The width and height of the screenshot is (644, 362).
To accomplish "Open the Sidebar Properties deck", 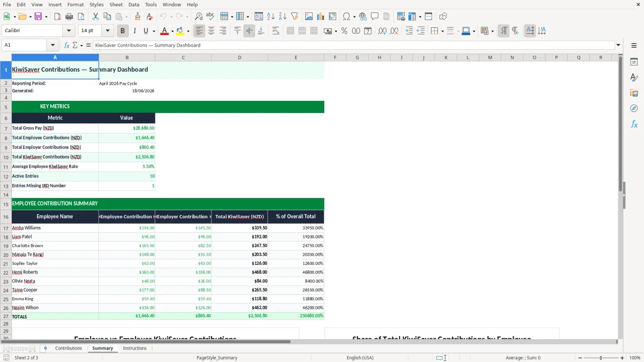I will 634,62.
